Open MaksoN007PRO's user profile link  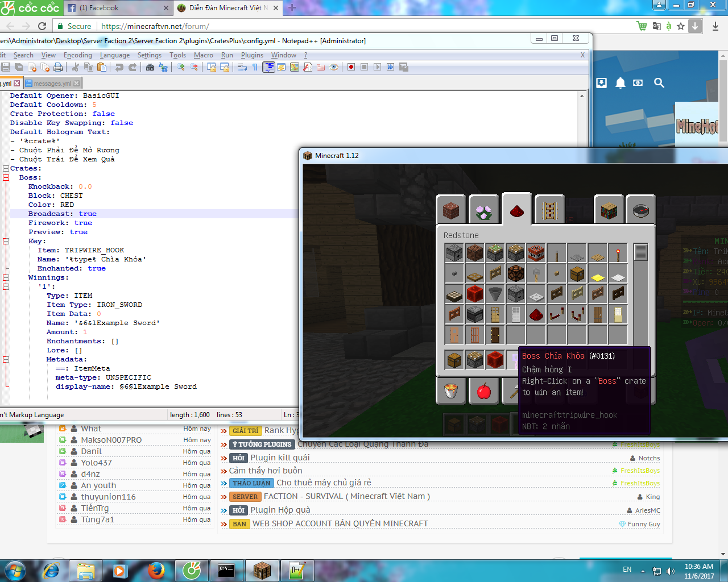111,440
